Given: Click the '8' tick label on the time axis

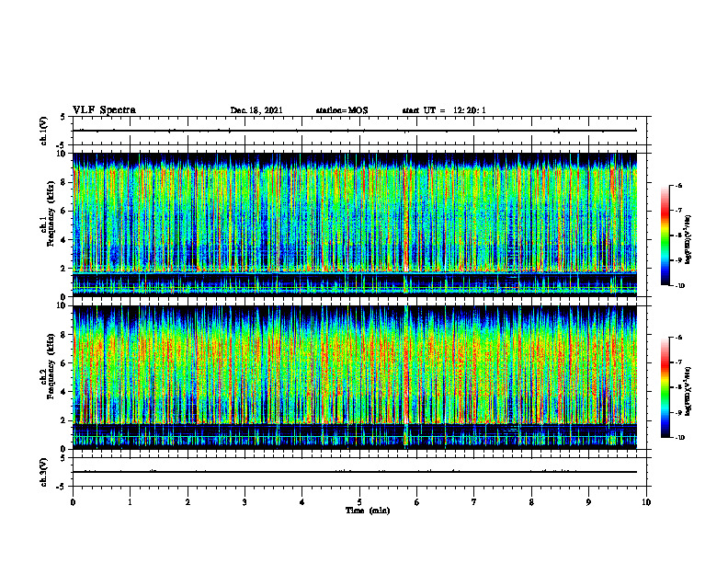Looking at the screenshot, I should (x=531, y=502).
